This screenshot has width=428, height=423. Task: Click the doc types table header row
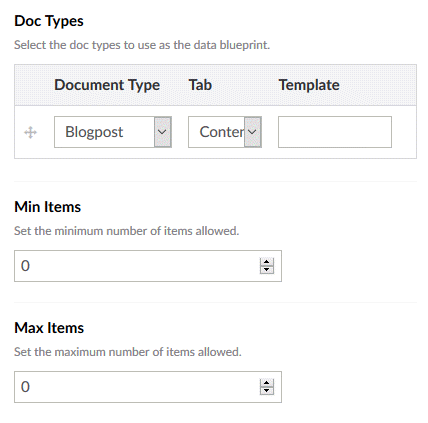click(215, 85)
